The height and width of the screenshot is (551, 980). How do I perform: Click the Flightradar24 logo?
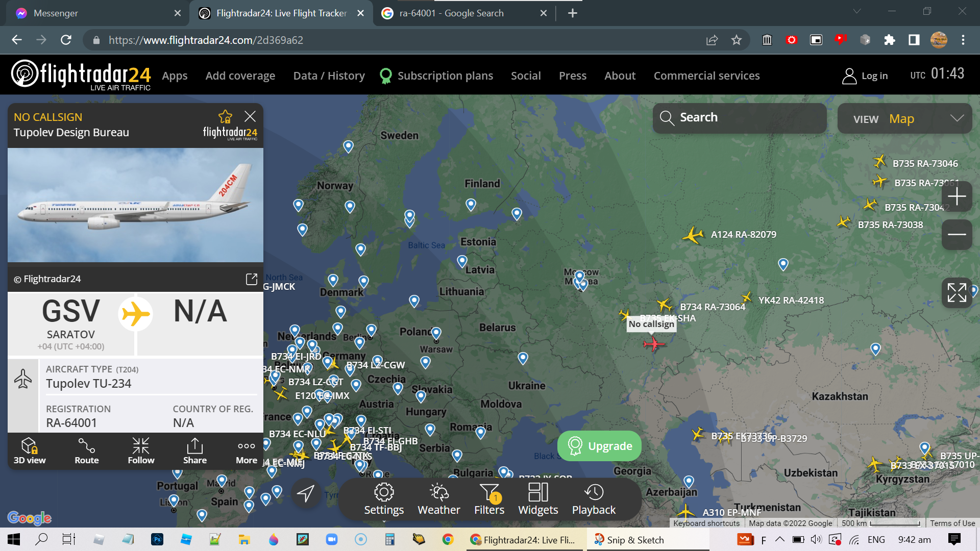(x=81, y=76)
